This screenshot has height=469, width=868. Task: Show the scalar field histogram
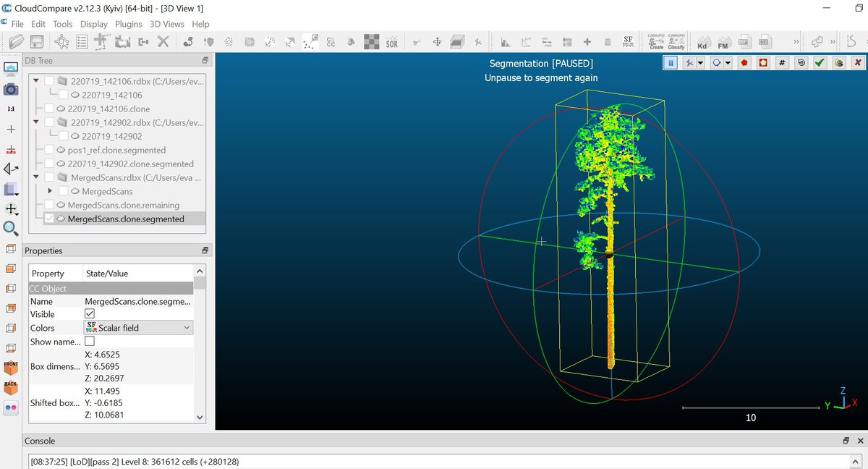pyautogui.click(x=505, y=42)
